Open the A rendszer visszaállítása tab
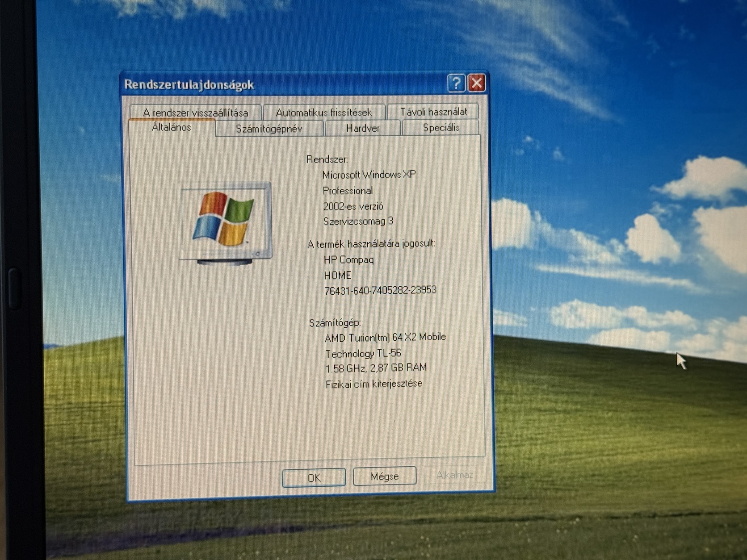 pos(196,112)
